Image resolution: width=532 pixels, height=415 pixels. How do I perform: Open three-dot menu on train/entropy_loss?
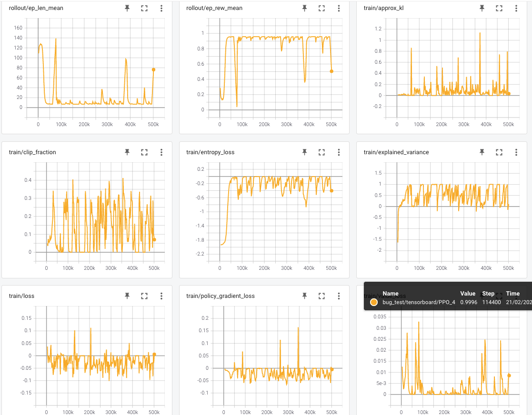339,152
